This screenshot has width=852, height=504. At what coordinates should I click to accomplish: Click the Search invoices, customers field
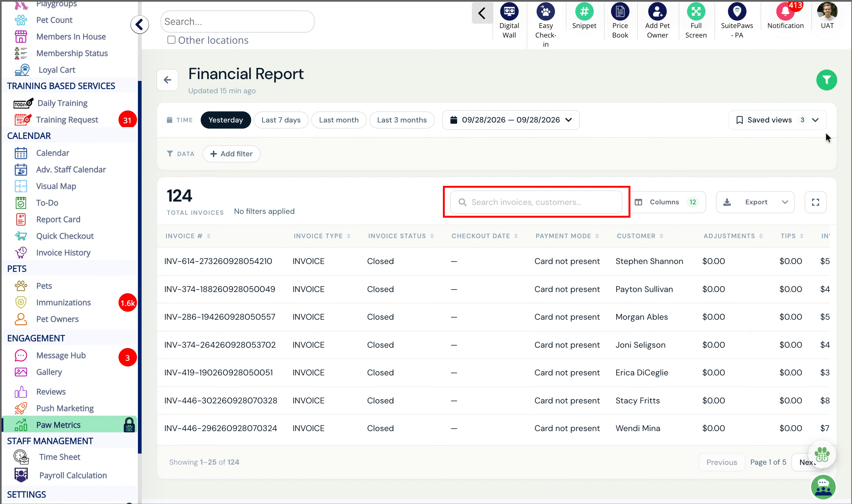536,202
